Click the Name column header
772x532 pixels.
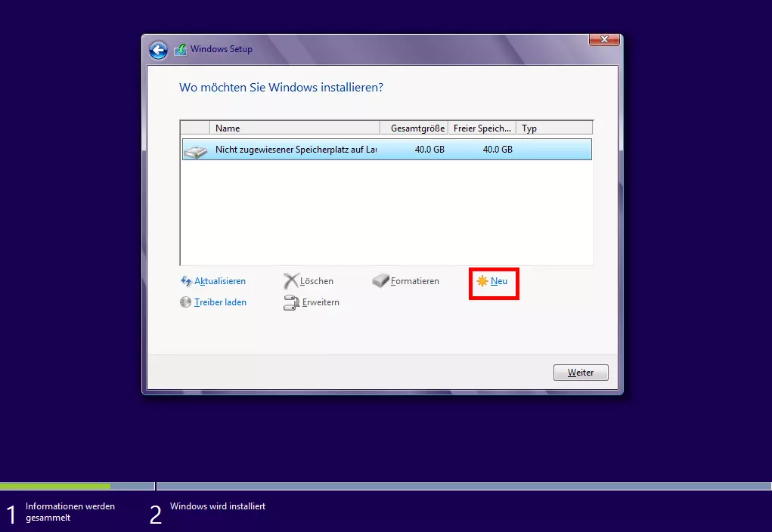295,128
